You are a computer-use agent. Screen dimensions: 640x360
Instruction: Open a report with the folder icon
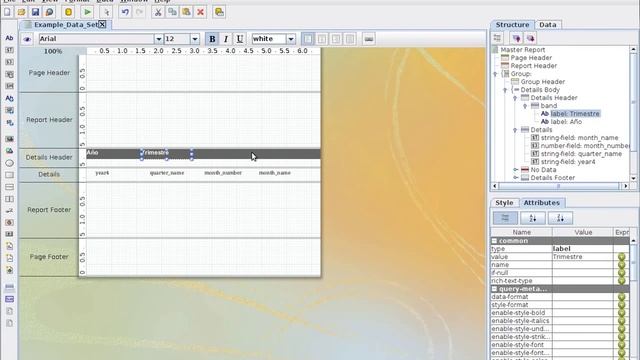[21, 12]
